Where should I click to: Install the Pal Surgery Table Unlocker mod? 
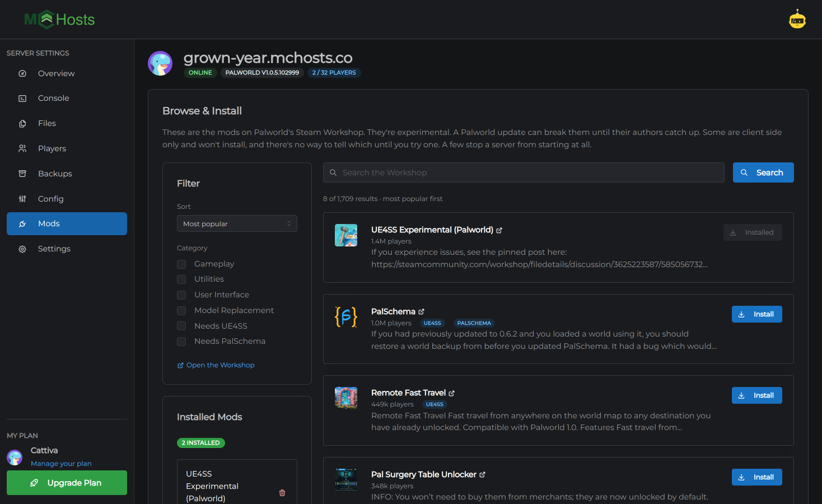(757, 477)
